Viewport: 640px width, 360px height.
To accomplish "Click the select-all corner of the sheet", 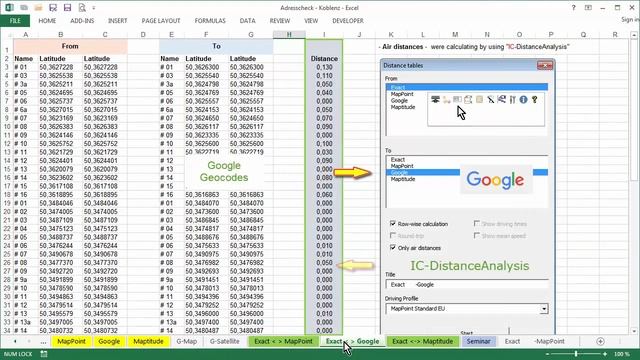I will (7, 35).
